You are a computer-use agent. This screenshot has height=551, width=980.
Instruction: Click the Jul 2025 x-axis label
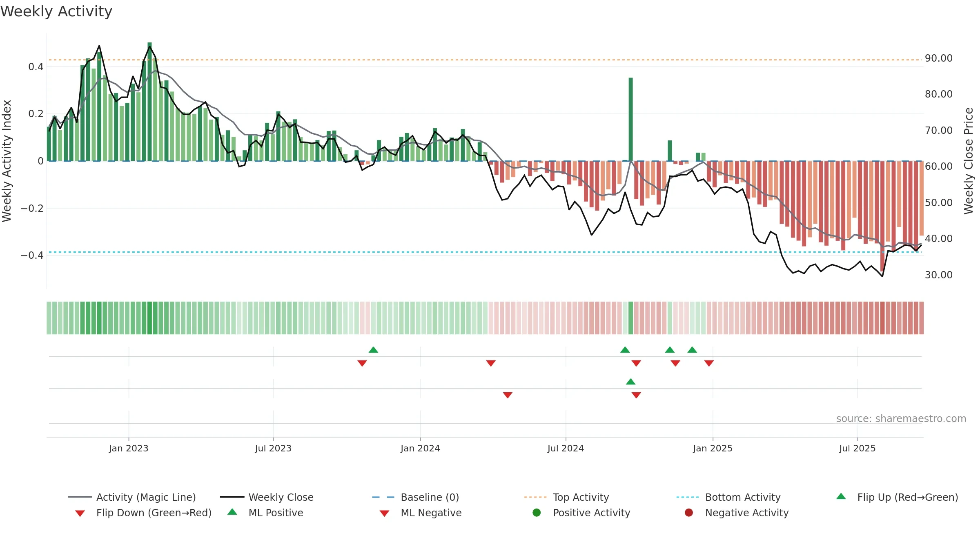click(857, 449)
